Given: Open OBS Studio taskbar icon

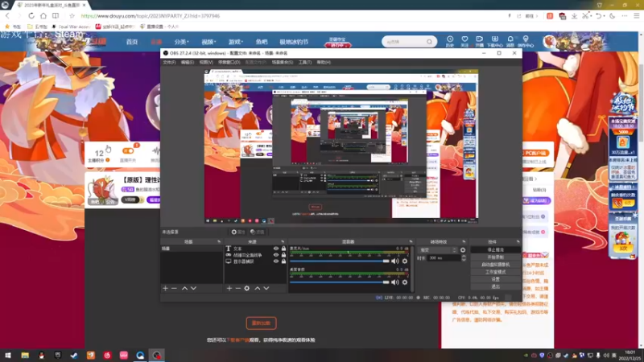Looking at the screenshot, I should pos(157,356).
